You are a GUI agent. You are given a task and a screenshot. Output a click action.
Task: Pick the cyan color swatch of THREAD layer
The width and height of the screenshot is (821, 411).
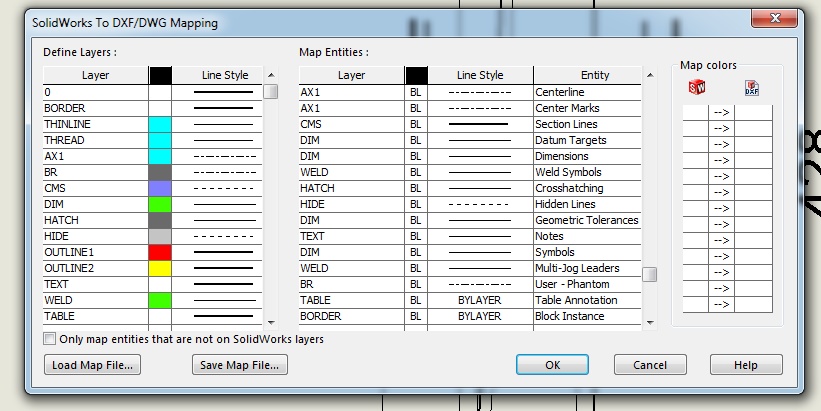pyautogui.click(x=160, y=140)
